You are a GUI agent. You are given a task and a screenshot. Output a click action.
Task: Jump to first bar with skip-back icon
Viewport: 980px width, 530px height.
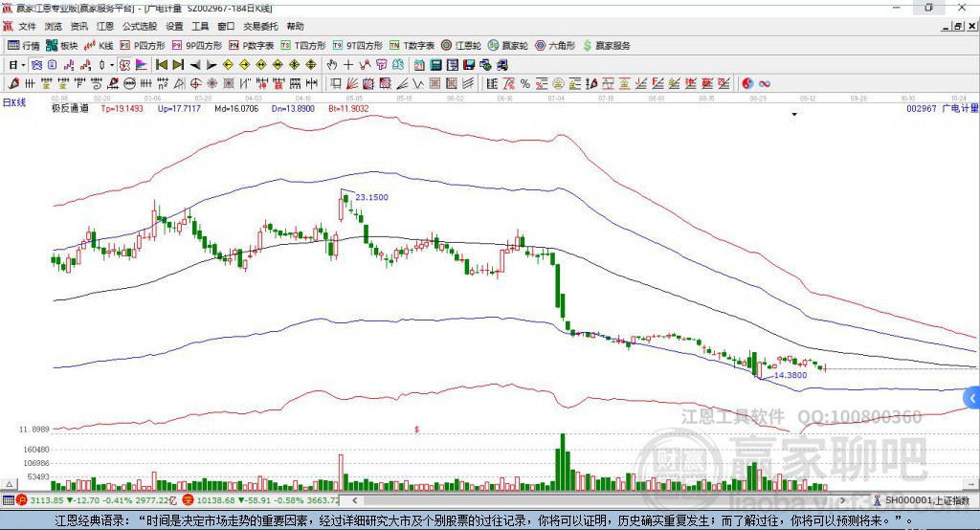click(161, 65)
